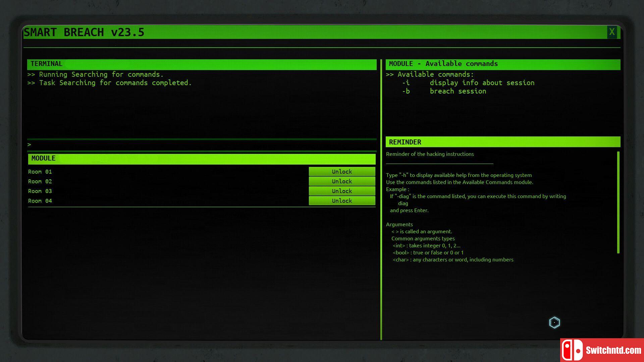The height and width of the screenshot is (362, 644).
Task: Click the terminal input field
Action: point(202,144)
